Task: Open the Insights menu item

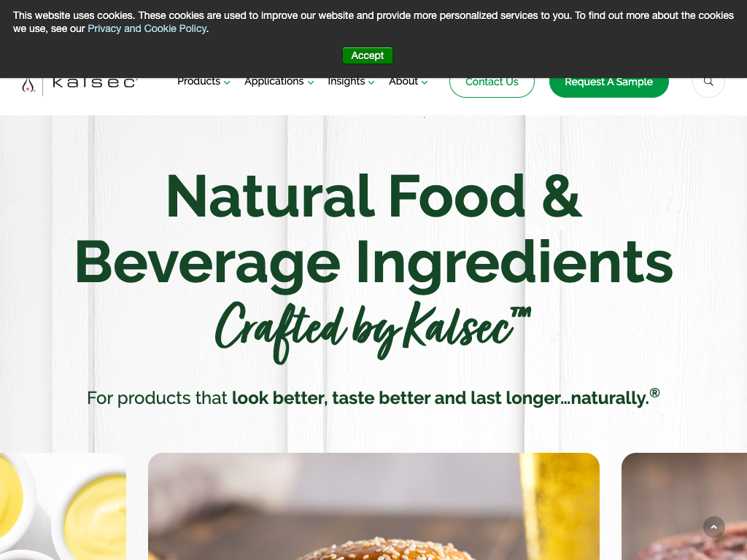Action: click(x=347, y=82)
